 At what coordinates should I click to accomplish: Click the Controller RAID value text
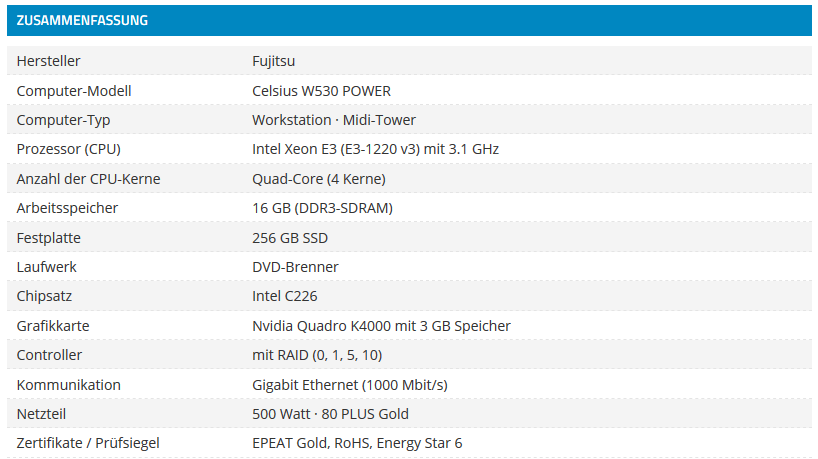(317, 355)
